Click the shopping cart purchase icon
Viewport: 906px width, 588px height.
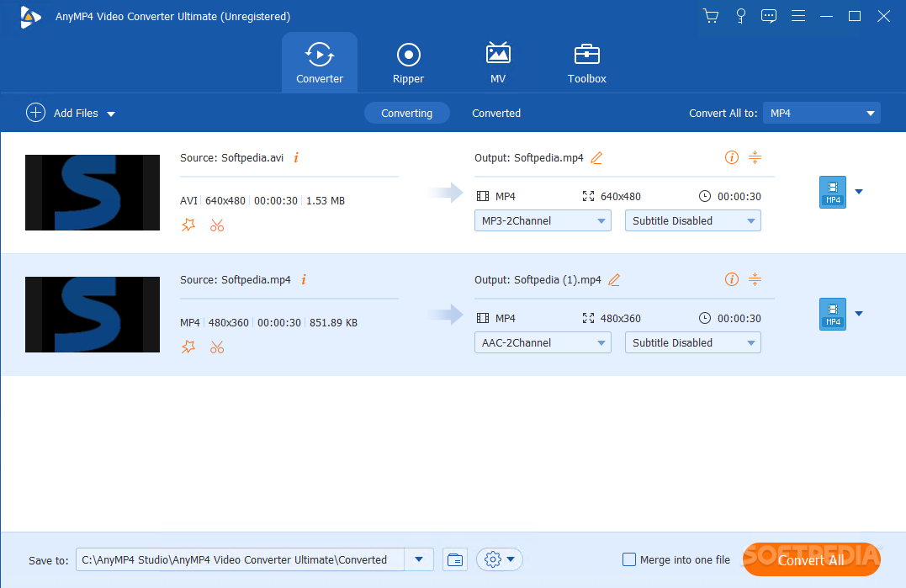(x=711, y=16)
